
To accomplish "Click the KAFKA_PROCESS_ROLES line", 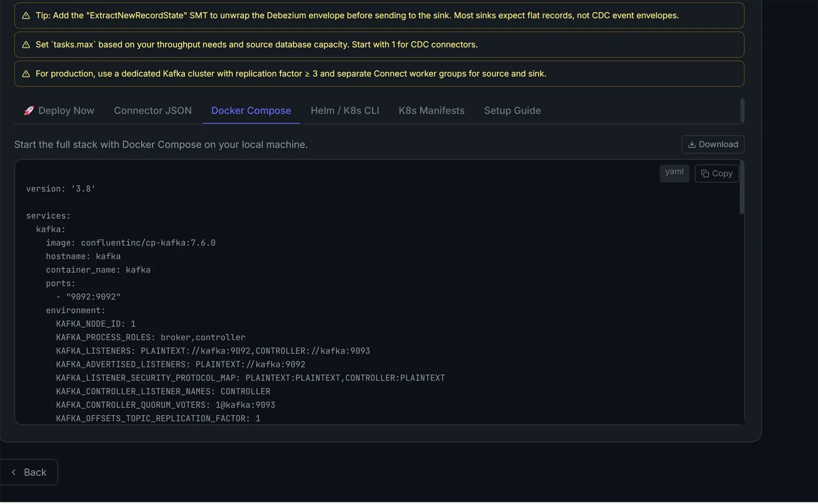I will [x=150, y=338].
